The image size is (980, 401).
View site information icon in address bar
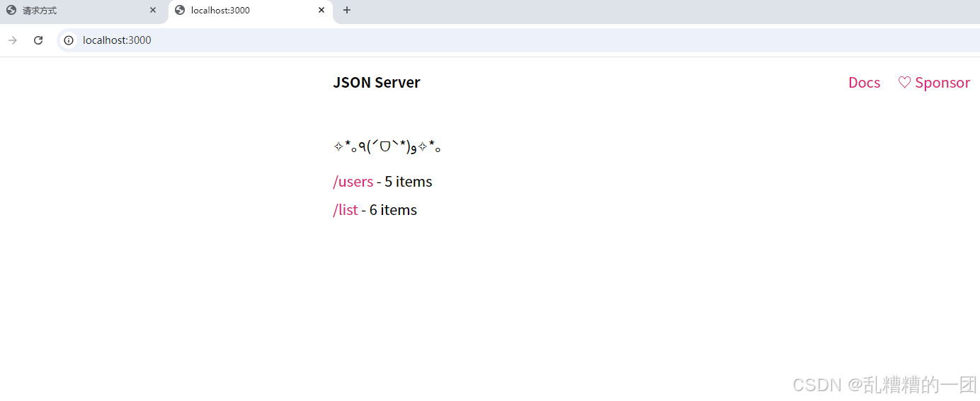(69, 40)
